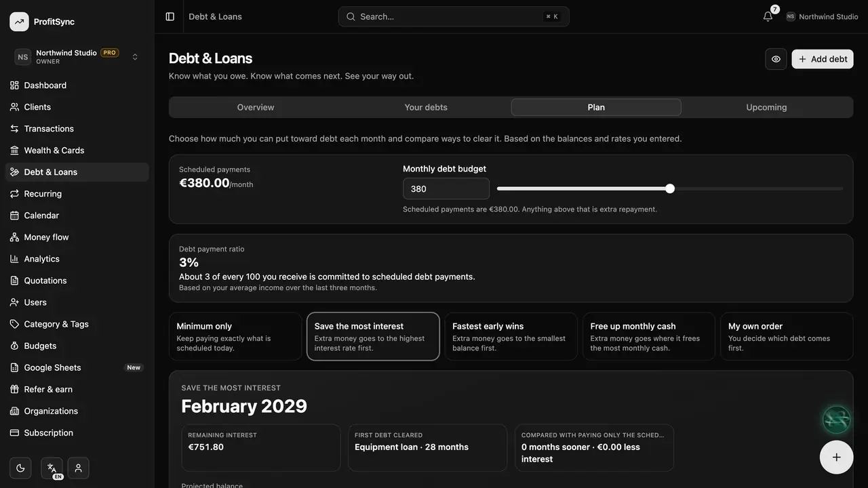Open the floating plus quick-add button
Image resolution: width=868 pixels, height=488 pixels.
[837, 457]
